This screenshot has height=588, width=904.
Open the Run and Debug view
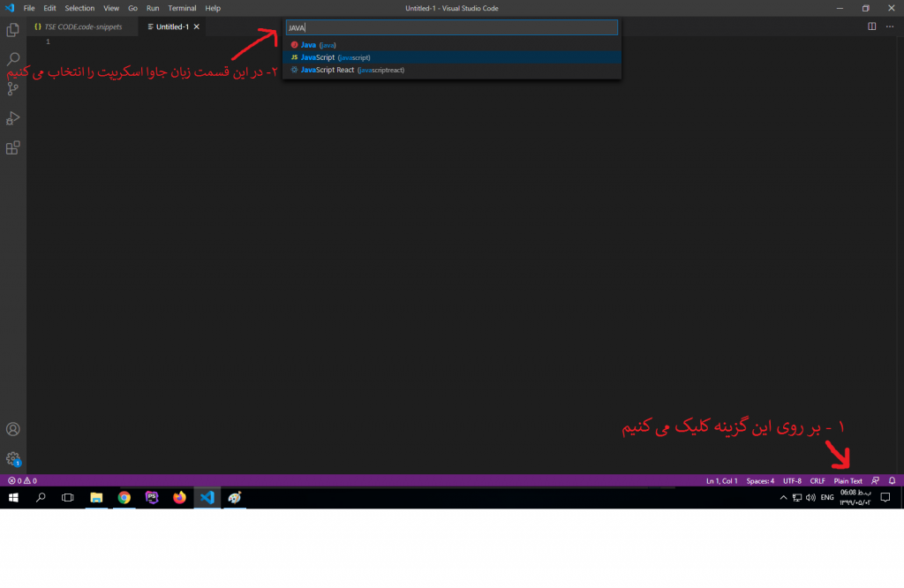pyautogui.click(x=12, y=118)
